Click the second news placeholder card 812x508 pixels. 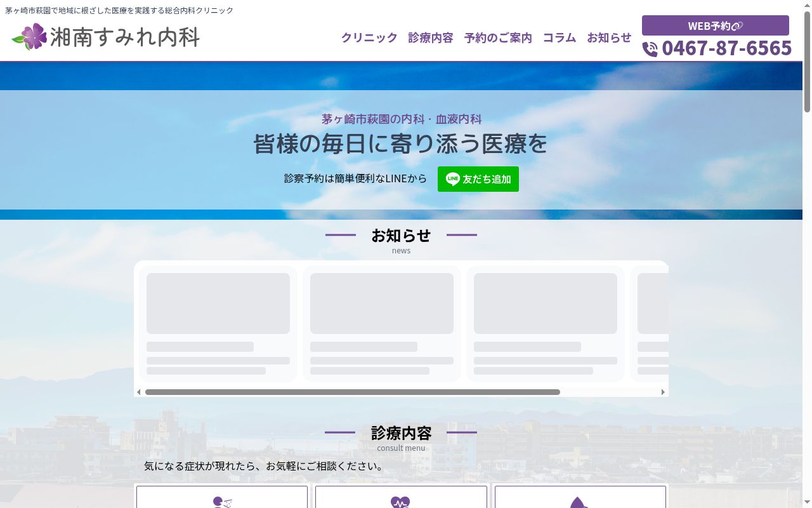click(382, 324)
